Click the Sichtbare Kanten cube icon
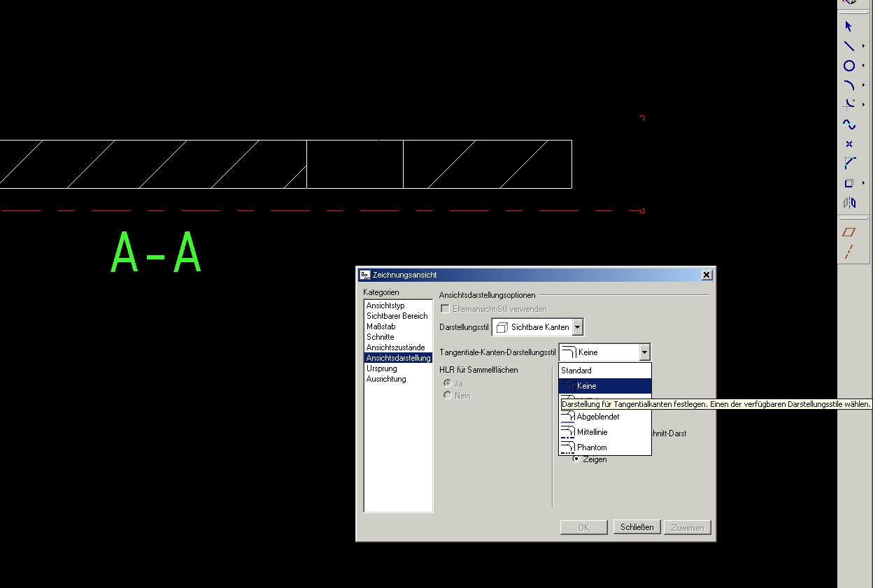873x588 pixels. tap(502, 327)
